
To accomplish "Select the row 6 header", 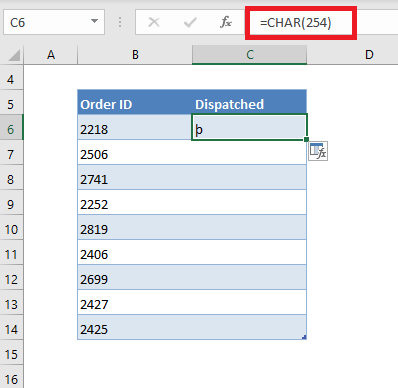I will pyautogui.click(x=11, y=129).
